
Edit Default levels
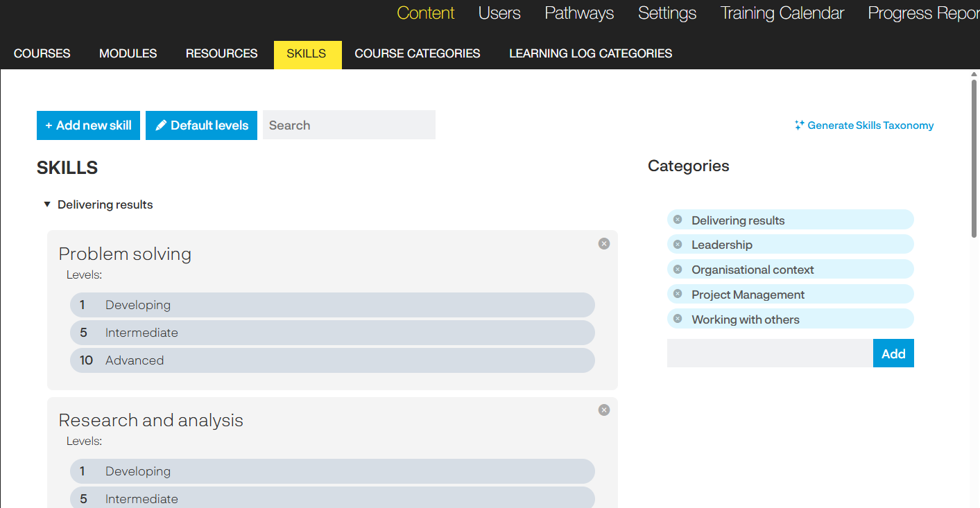tap(201, 125)
